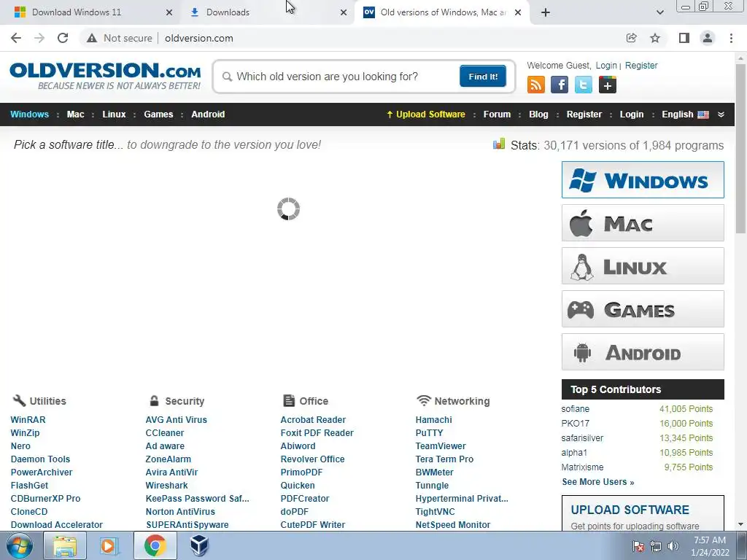This screenshot has height=560, width=747.
Task: Click the Chrome taskbar icon
Action: (155, 545)
